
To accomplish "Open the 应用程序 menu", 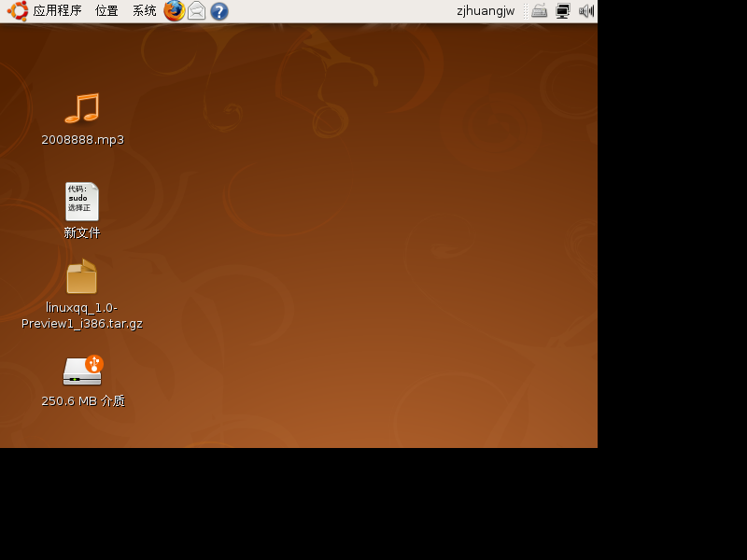I will pyautogui.click(x=57, y=10).
